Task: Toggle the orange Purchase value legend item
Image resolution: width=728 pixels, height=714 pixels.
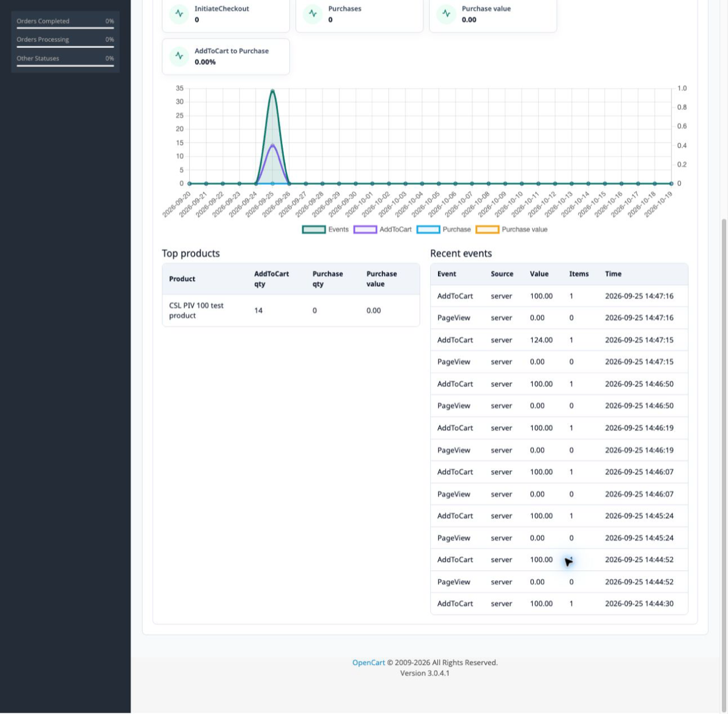Action: (x=511, y=229)
